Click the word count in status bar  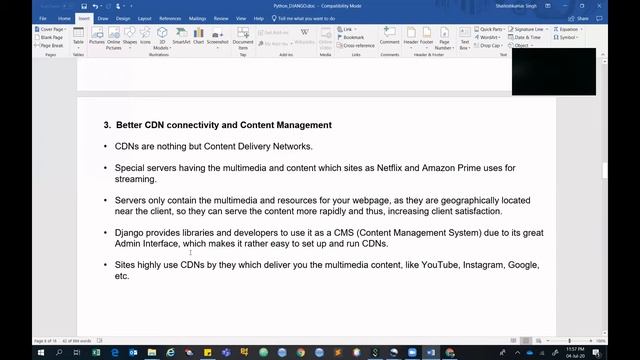(x=77, y=340)
